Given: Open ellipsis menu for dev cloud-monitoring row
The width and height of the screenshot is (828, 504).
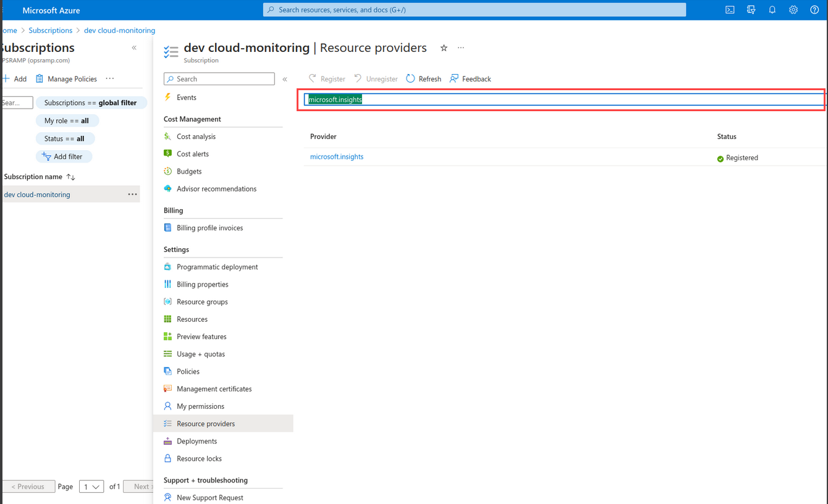Looking at the screenshot, I should 132,195.
